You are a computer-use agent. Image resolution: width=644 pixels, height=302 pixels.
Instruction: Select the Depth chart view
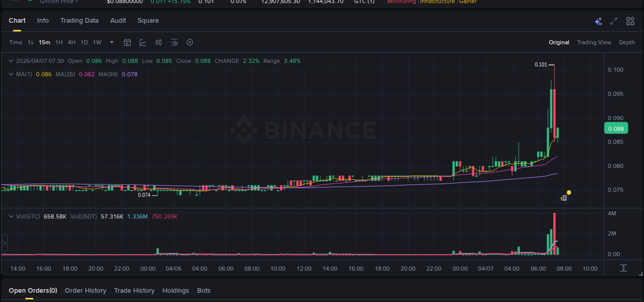pyautogui.click(x=626, y=42)
